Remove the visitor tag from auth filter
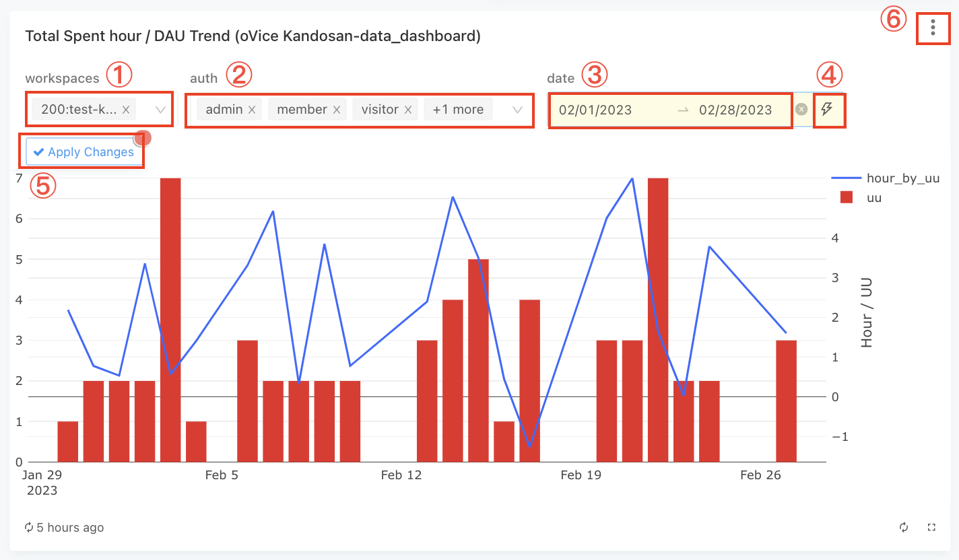This screenshot has height=560, width=959. coord(407,110)
